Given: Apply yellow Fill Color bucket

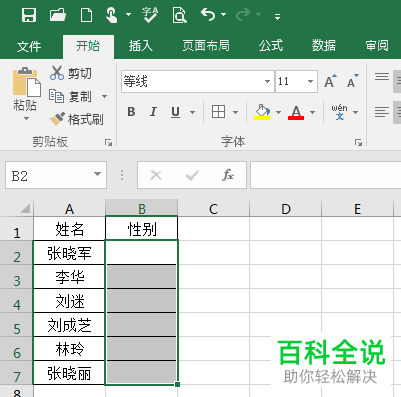Looking at the screenshot, I should tap(262, 112).
